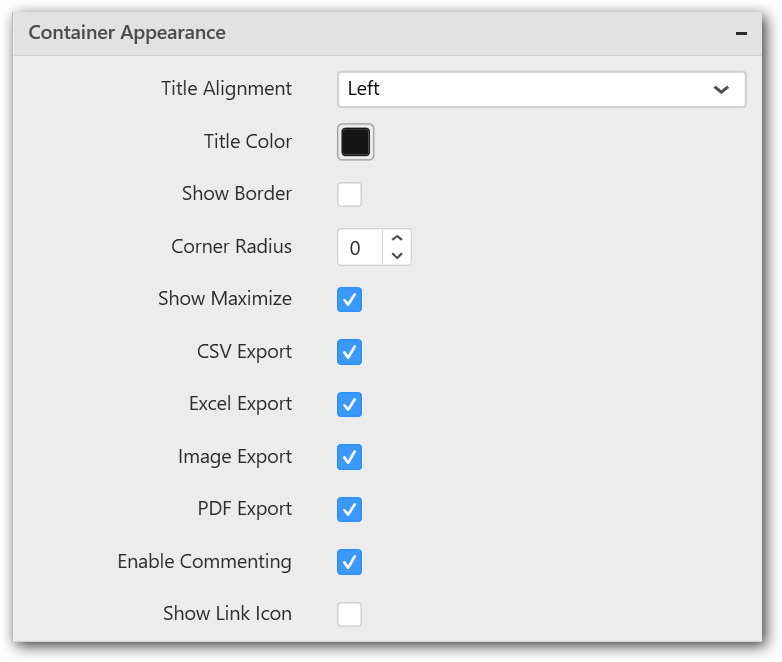This screenshot has width=782, height=662.
Task: Click the Enable Commenting label
Action: 204,562
